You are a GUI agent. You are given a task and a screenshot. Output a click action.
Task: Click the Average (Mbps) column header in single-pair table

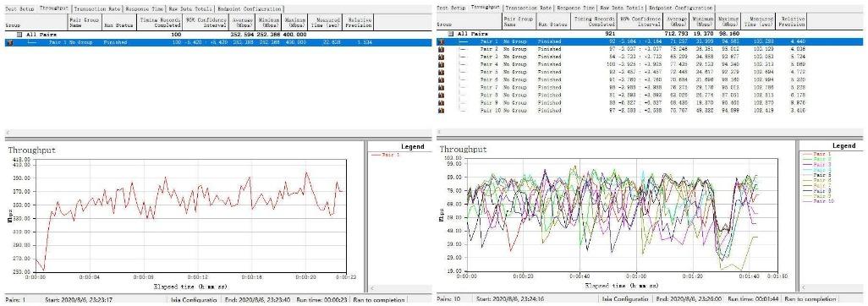(241, 22)
